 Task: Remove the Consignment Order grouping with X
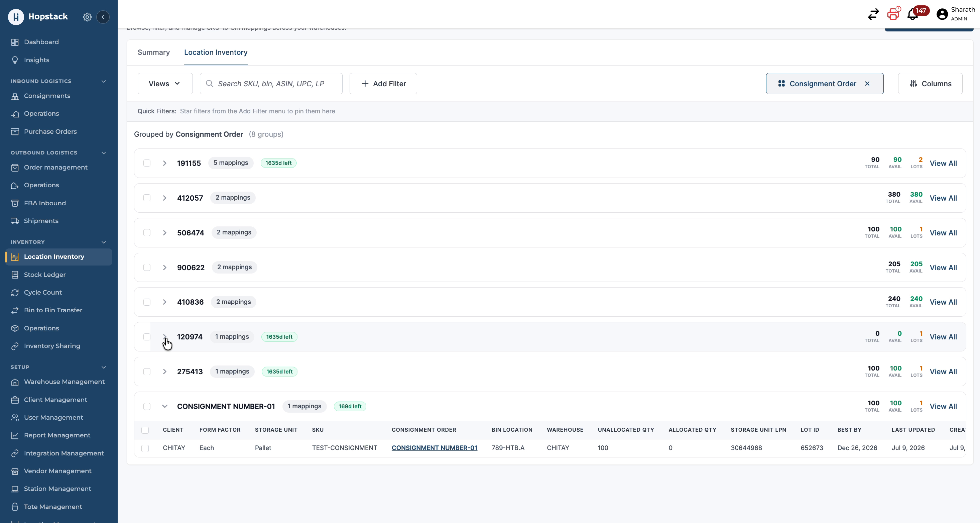pos(867,83)
